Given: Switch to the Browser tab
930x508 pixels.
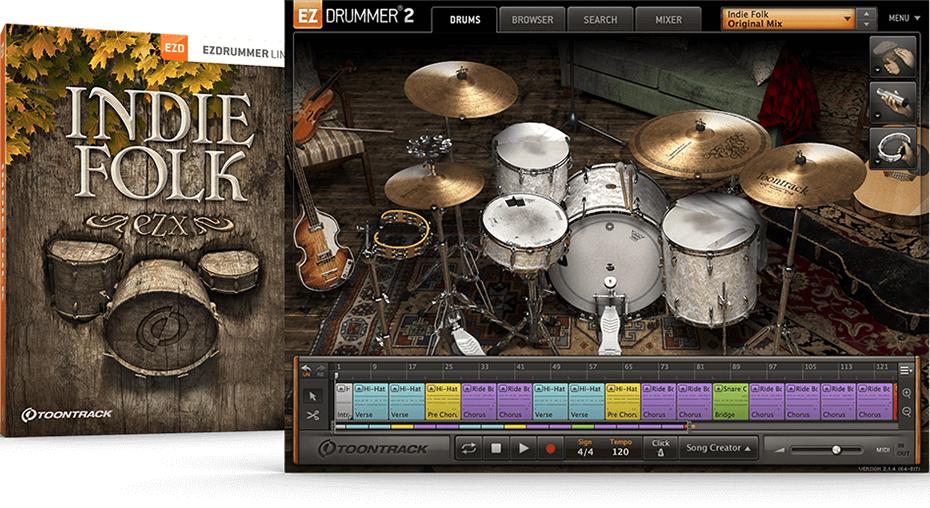Looking at the screenshot, I should (532, 20).
